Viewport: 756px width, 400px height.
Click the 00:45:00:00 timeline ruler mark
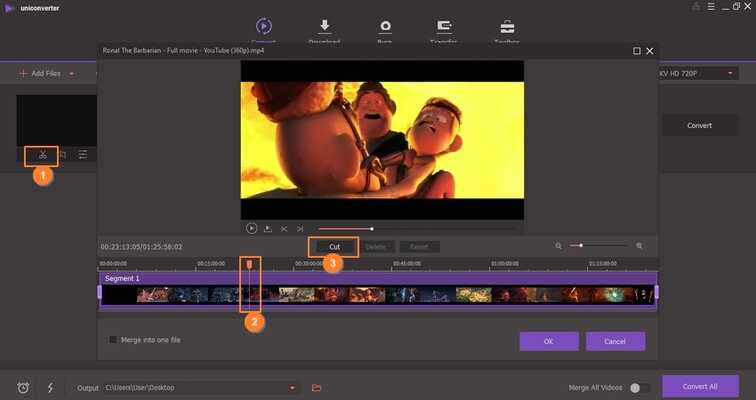pyautogui.click(x=407, y=264)
